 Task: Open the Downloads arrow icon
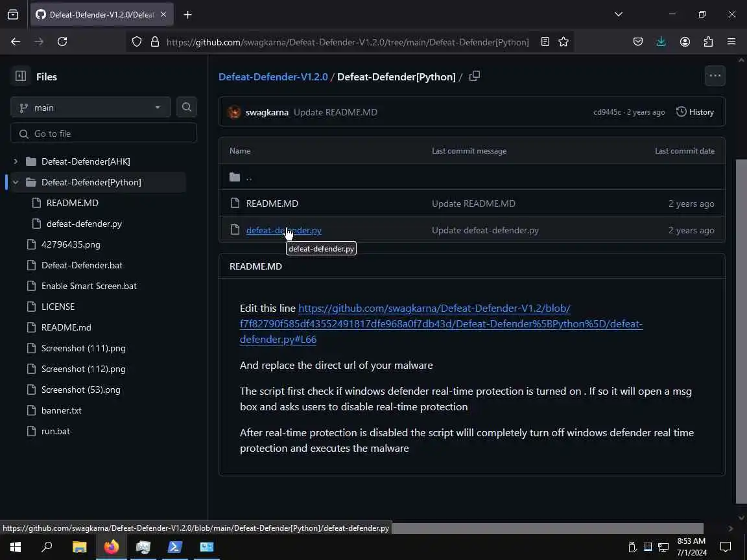pos(661,42)
